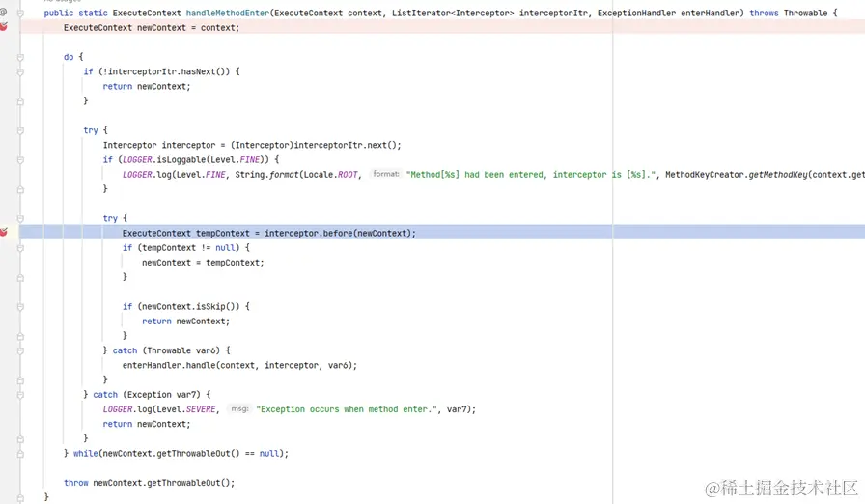Click the 'throws' keyword in the signature
The height and width of the screenshot is (504, 865).
764,13
